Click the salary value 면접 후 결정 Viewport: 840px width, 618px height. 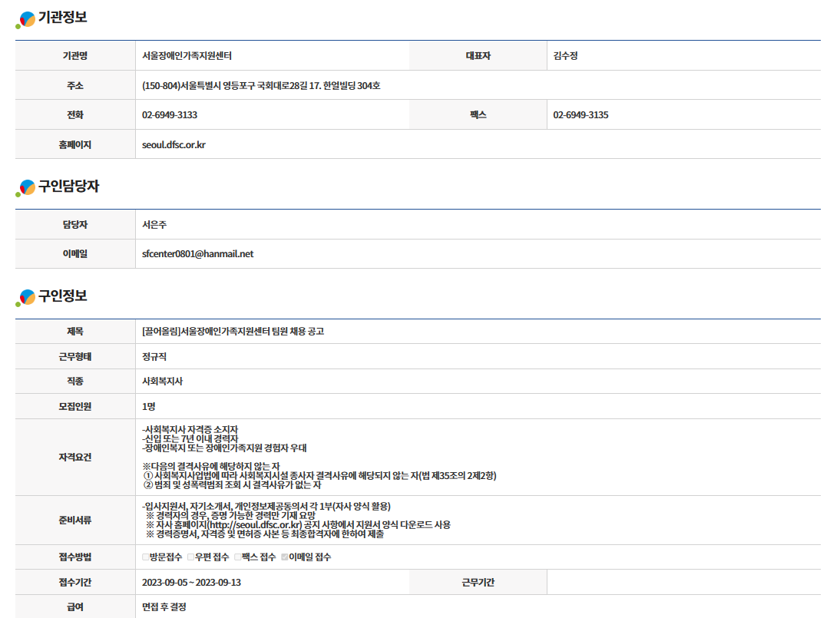click(x=164, y=607)
